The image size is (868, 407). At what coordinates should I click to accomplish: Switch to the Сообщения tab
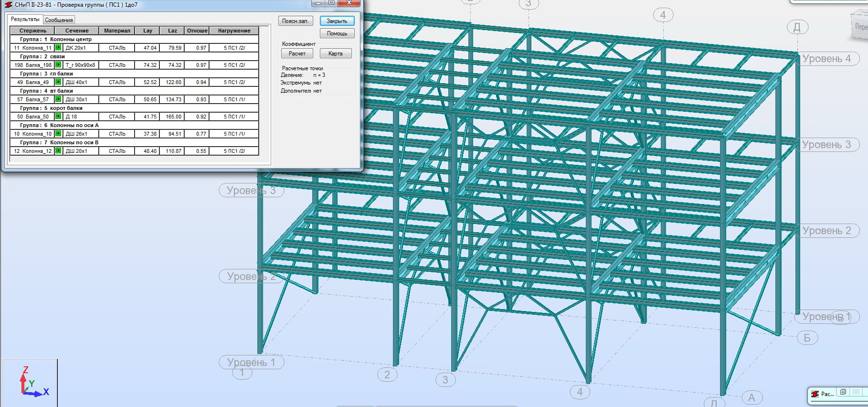[59, 20]
